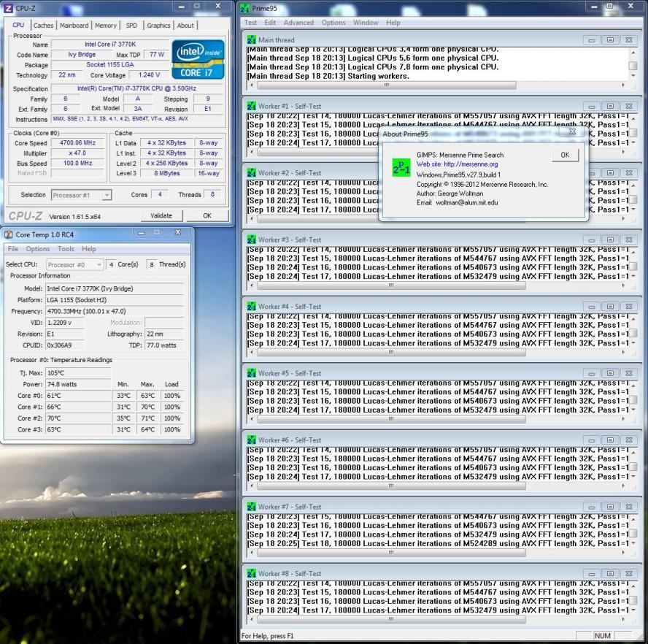Minimize the Main thread child window

pos(591,40)
